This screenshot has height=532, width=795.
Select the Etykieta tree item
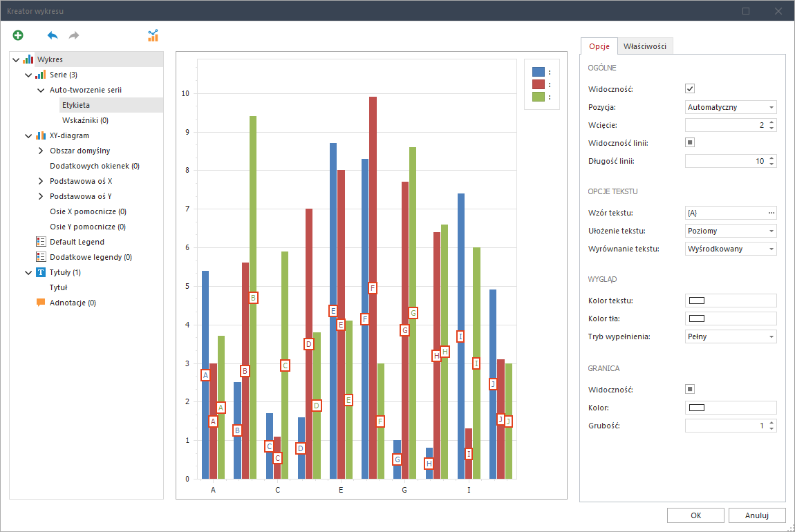(76, 105)
